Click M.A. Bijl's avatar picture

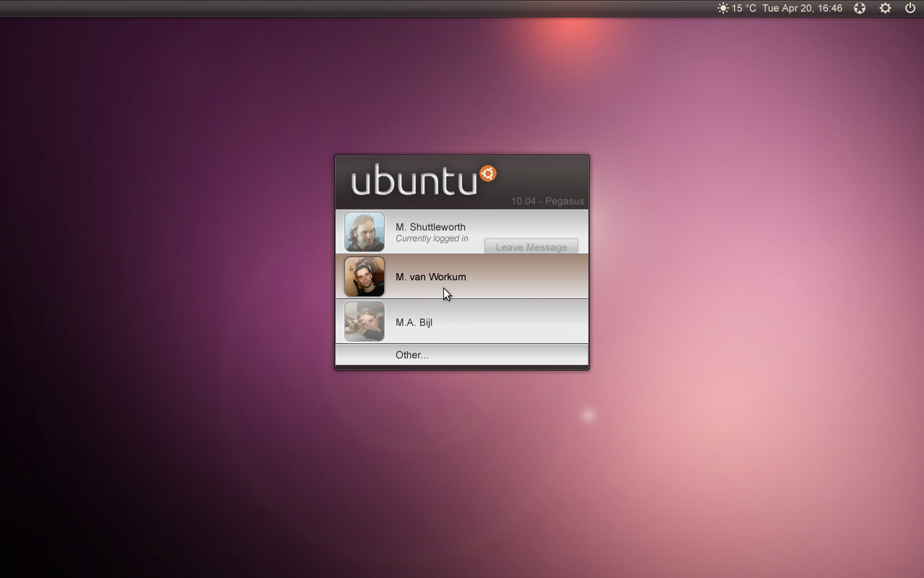[x=365, y=322]
